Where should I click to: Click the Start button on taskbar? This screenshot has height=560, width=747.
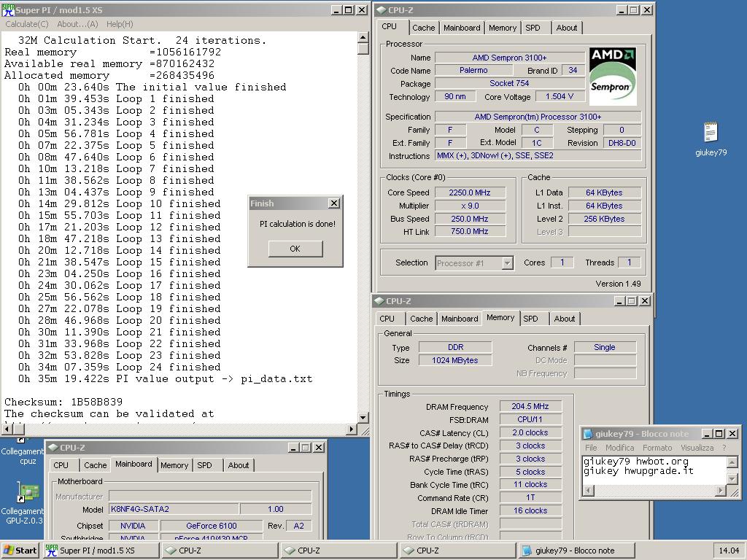point(20,551)
